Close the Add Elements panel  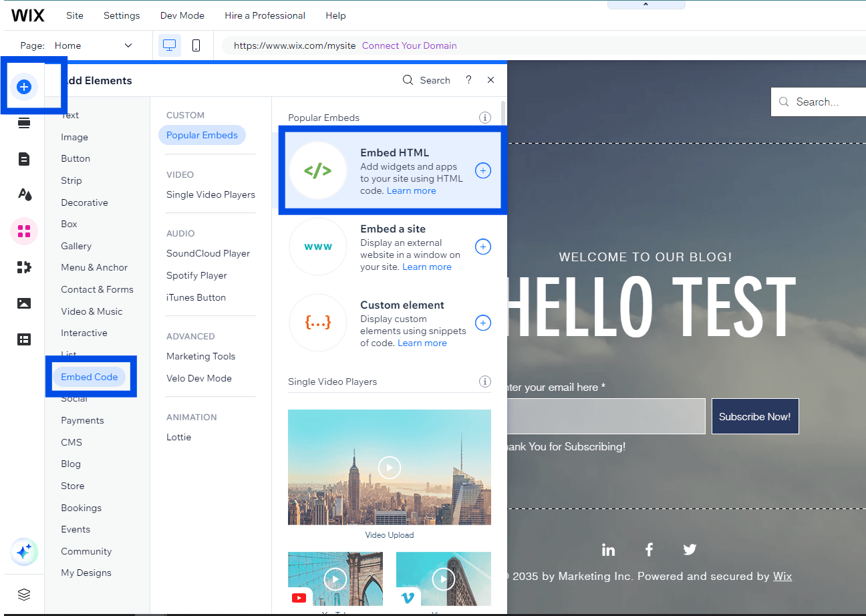click(490, 80)
